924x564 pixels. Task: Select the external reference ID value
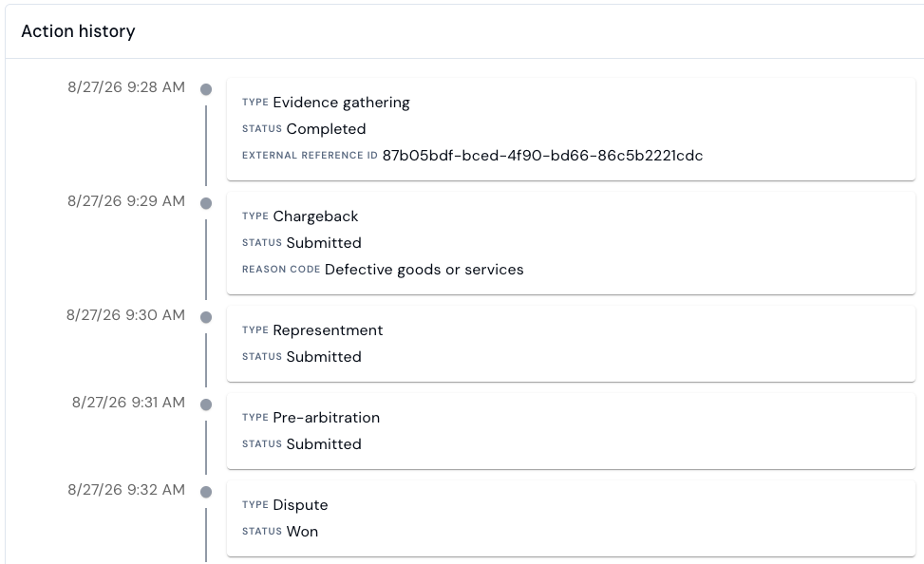click(x=542, y=156)
